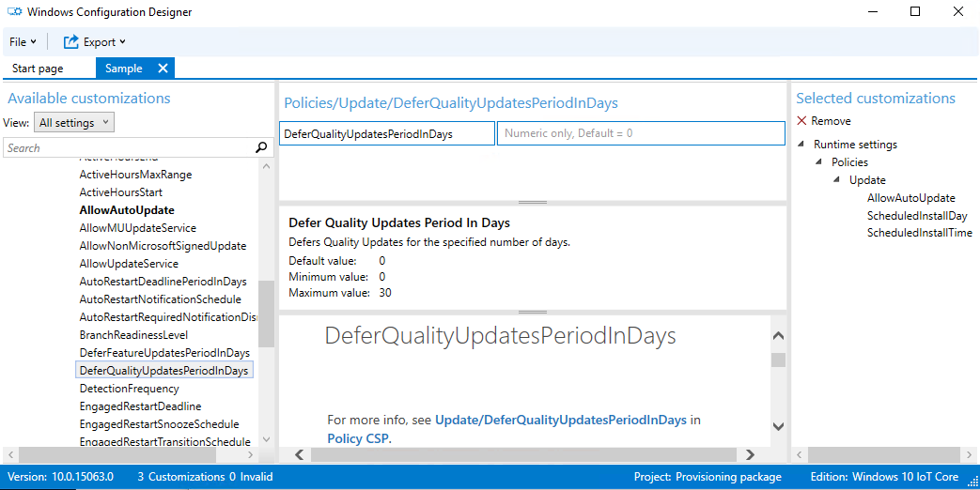Screen dimensions: 980x490
Task: Select EngagedRestartTransitionSchedule setting
Action: point(165,441)
